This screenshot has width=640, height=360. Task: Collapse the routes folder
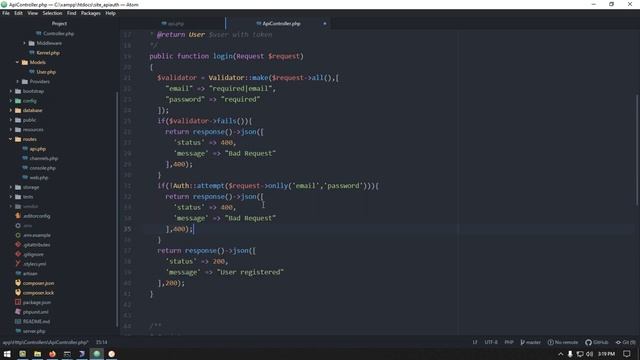click(11, 139)
